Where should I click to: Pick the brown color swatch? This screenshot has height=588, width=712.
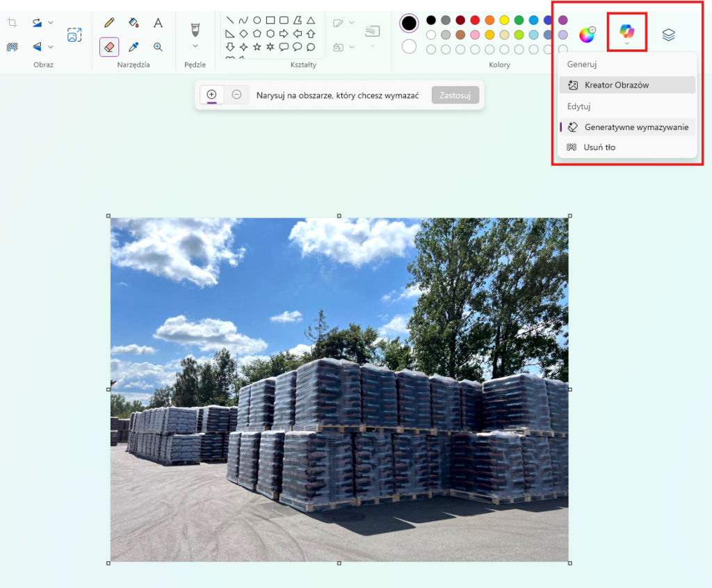(x=460, y=35)
